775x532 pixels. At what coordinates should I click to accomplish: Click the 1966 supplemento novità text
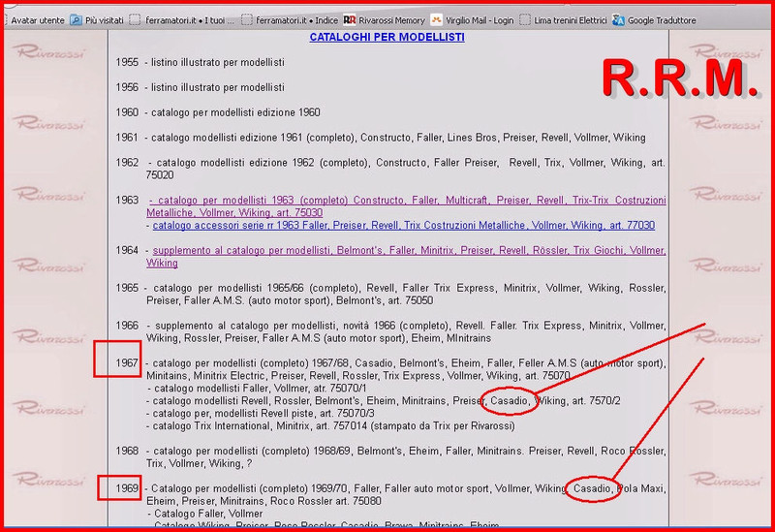tap(405, 331)
